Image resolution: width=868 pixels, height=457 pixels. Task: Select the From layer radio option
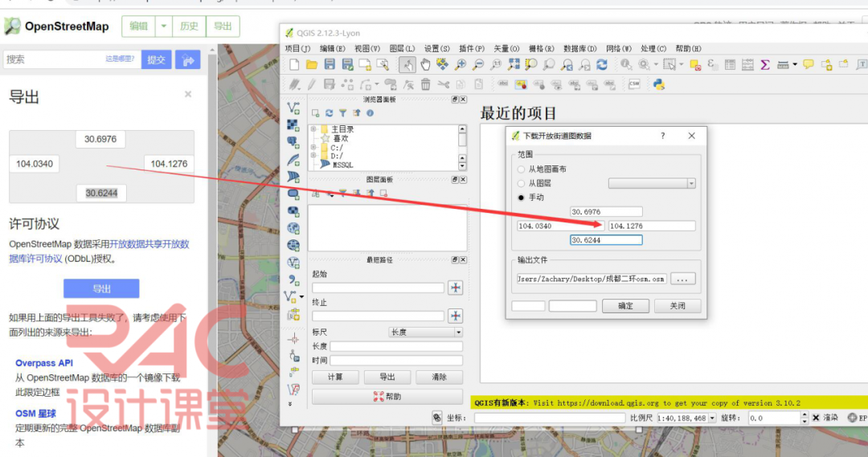click(x=521, y=183)
